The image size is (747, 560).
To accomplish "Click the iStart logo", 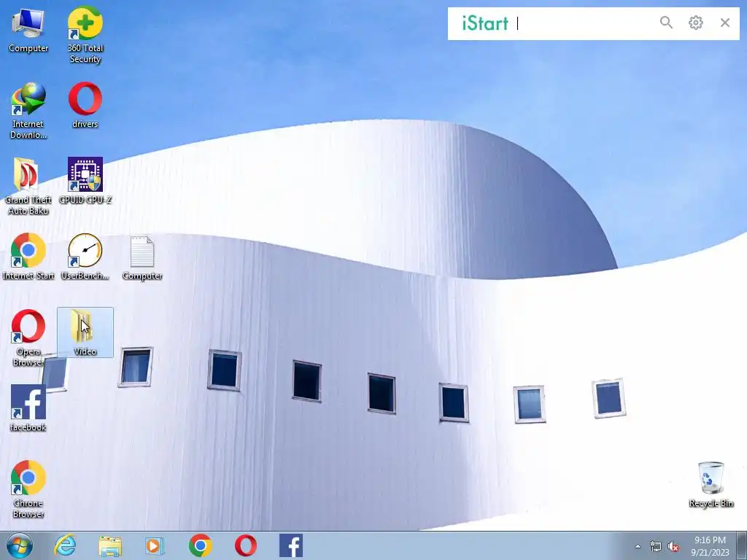I will (x=485, y=23).
